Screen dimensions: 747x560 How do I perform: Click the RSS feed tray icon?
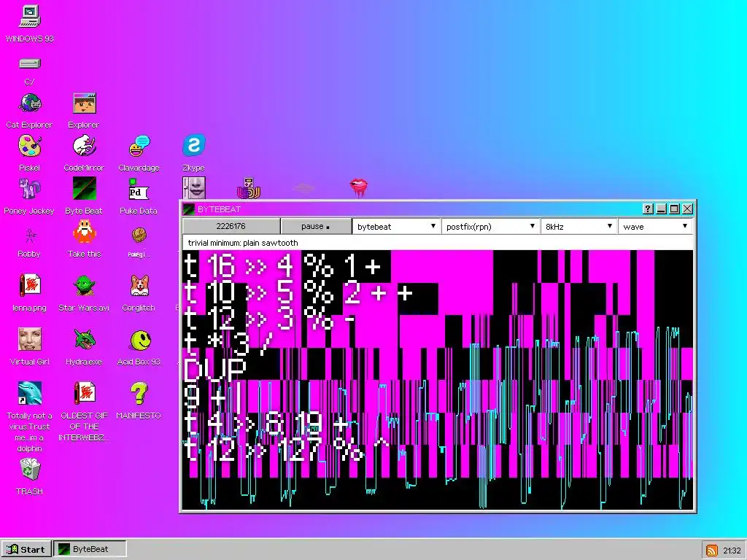tap(712, 550)
